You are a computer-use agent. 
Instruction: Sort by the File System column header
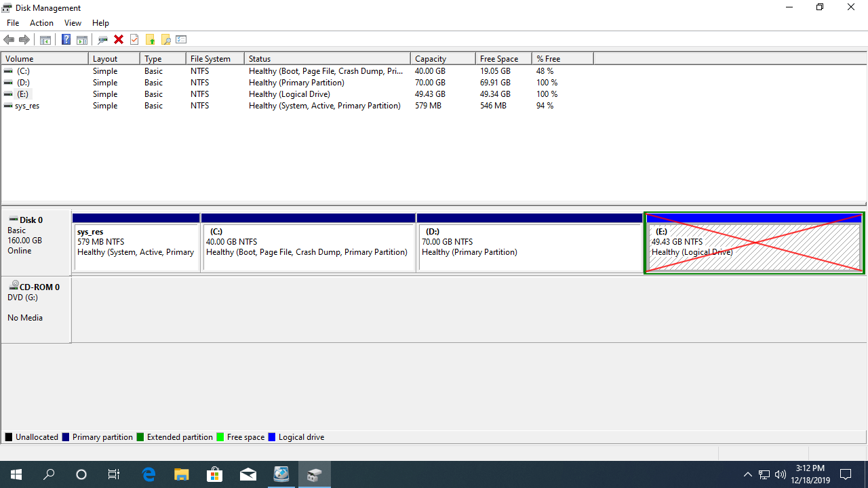point(214,59)
